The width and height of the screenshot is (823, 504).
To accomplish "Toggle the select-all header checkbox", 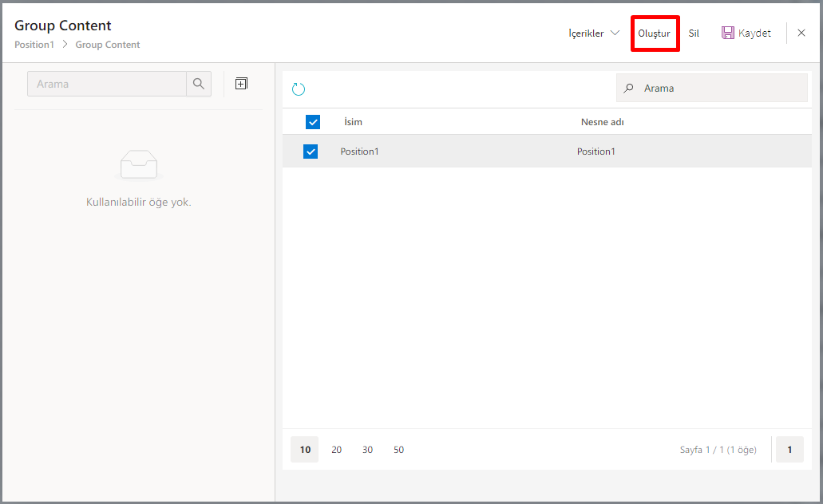I will tap(313, 122).
